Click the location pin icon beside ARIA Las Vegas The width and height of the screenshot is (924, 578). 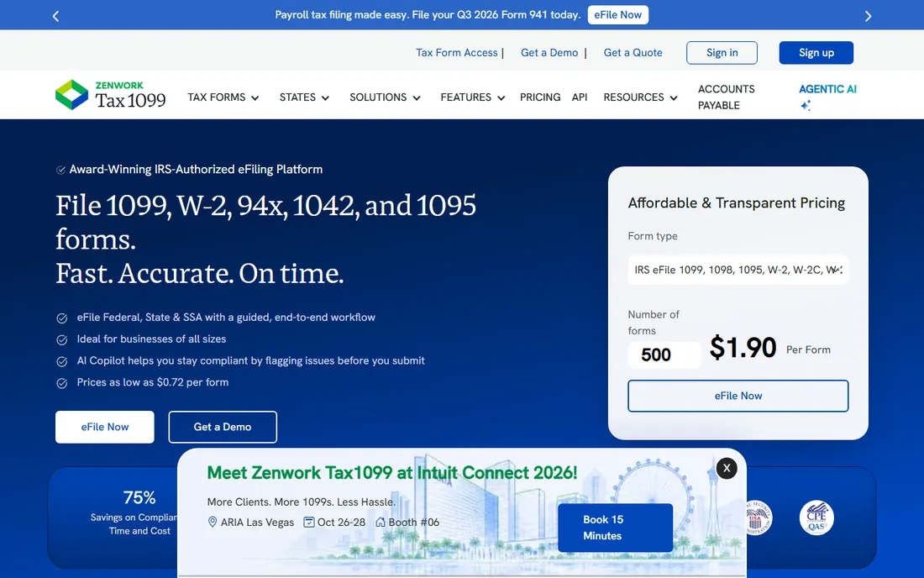(x=213, y=522)
